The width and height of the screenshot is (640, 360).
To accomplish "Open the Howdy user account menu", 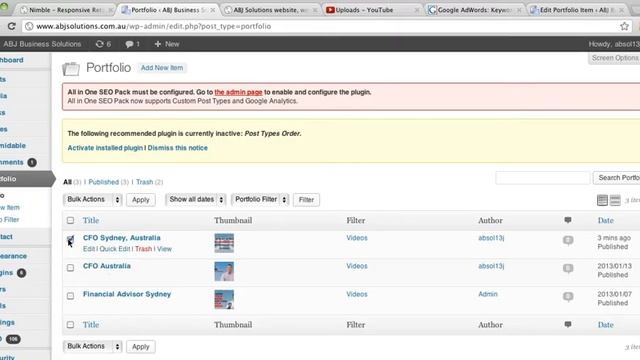I will click(x=614, y=44).
